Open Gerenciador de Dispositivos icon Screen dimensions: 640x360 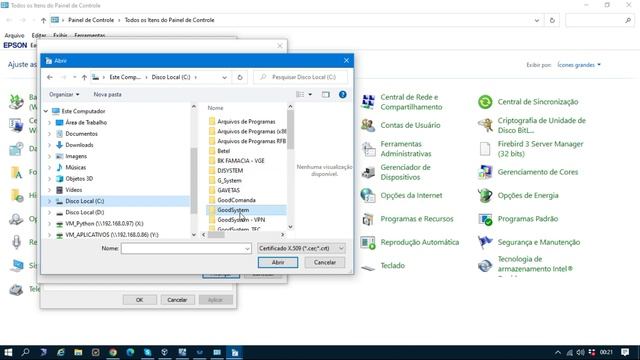pyautogui.click(x=368, y=172)
